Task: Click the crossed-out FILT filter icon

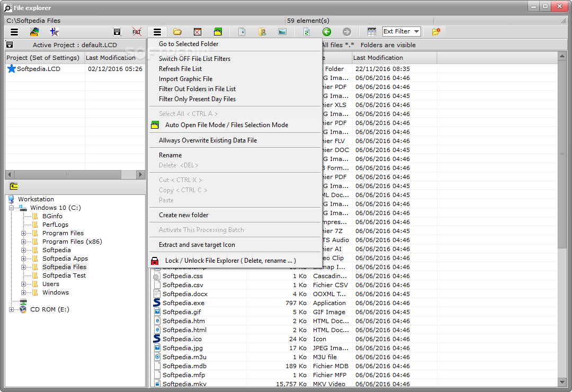Action: coord(137,32)
